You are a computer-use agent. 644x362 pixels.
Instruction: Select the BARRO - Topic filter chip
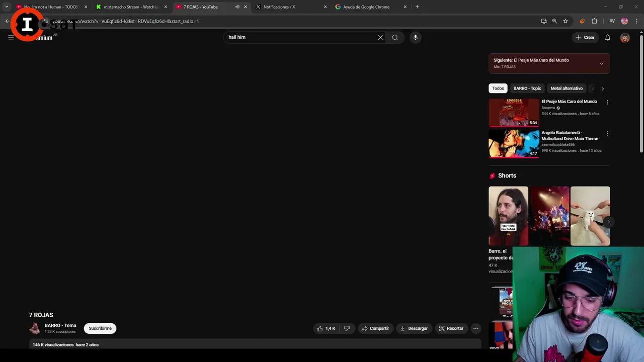(527, 88)
